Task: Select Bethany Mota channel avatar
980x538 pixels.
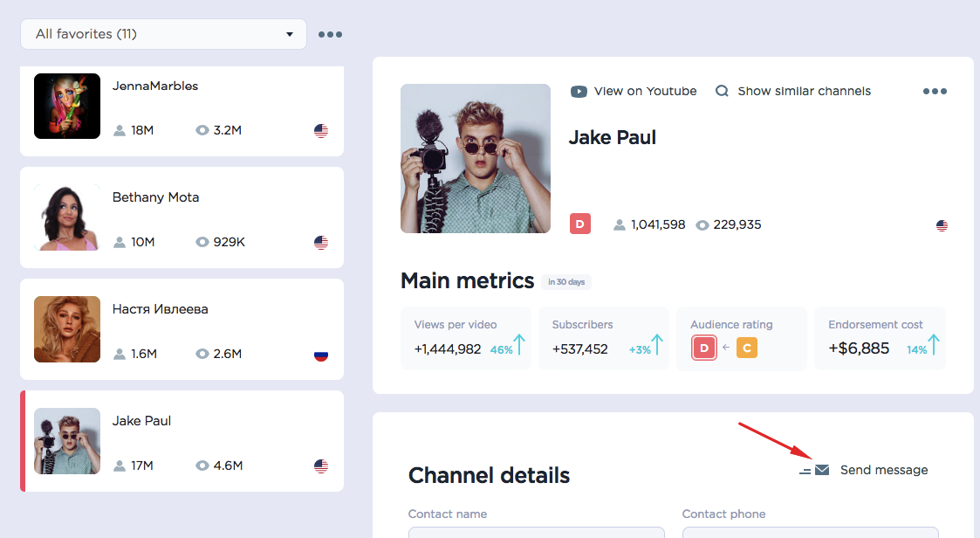Action: tap(67, 217)
